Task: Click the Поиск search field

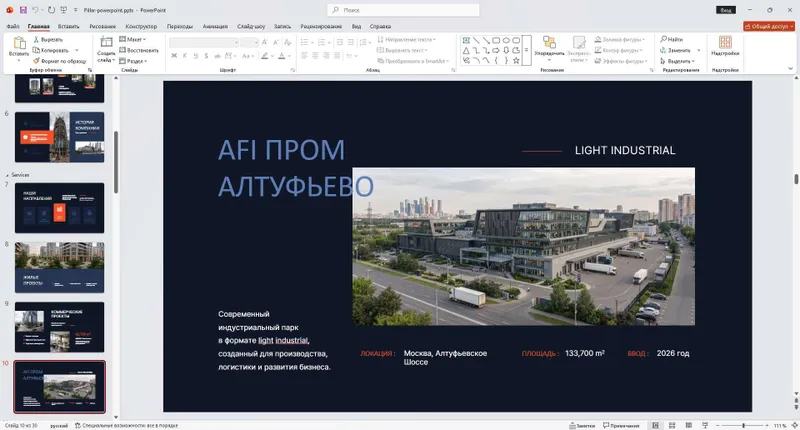Action: (x=403, y=10)
